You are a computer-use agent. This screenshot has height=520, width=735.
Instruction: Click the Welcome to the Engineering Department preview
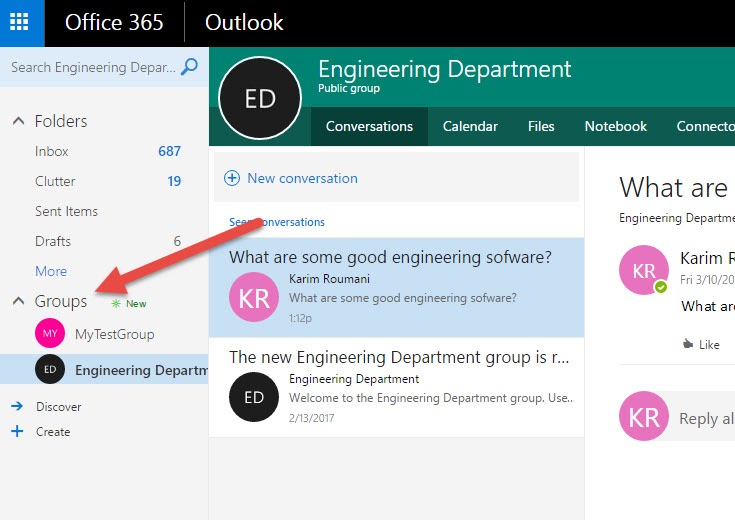431,398
